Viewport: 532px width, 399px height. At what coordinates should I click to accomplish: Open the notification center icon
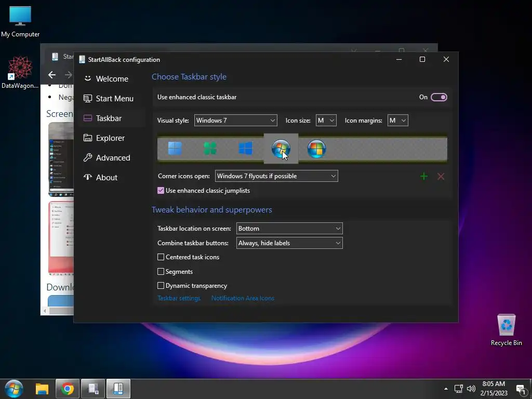521,389
